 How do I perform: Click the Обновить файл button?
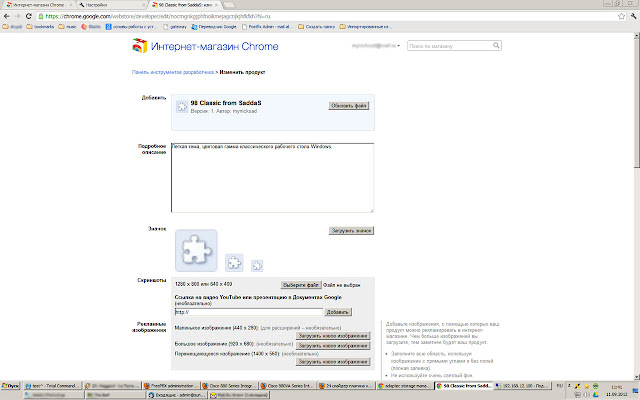point(349,106)
